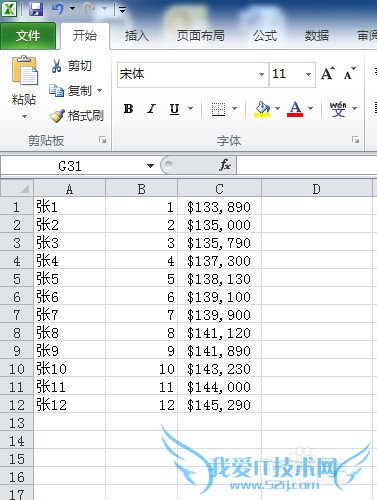Toggle Underline formatting
Screen dimensions: 377x500
click(174, 108)
